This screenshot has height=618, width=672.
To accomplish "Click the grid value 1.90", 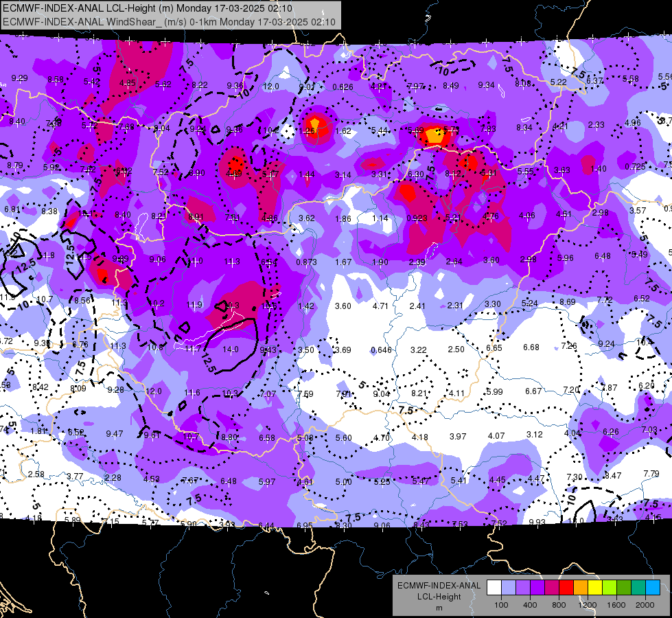I will [x=380, y=262].
